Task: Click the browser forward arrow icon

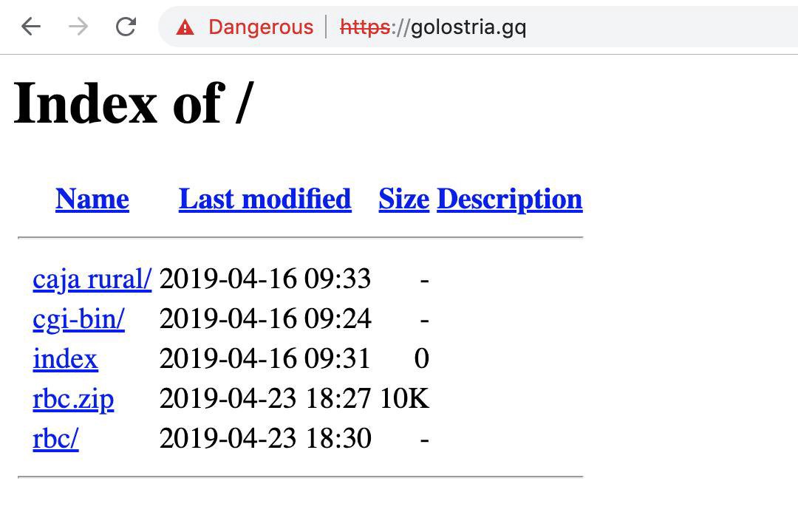Action: click(x=77, y=27)
